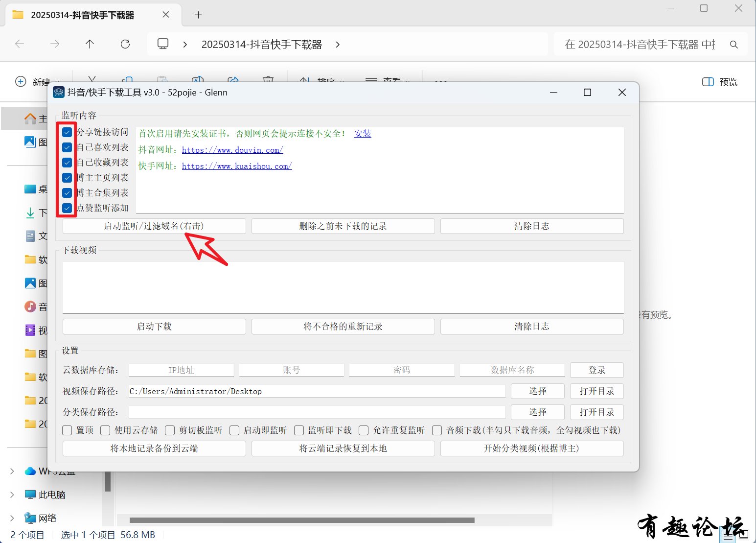Clear the log in 下载视频 section
Image resolution: width=756 pixels, height=543 pixels.
tap(532, 327)
